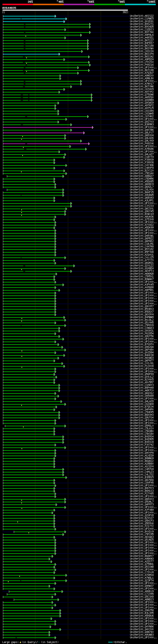Select hit label UniRef100_P49216

[142, 65]
